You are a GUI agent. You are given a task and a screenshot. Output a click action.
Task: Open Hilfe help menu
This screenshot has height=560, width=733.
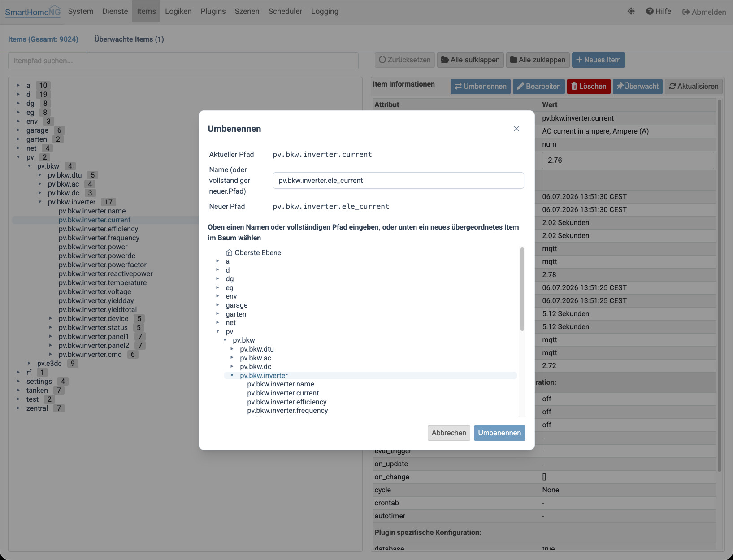tap(659, 11)
